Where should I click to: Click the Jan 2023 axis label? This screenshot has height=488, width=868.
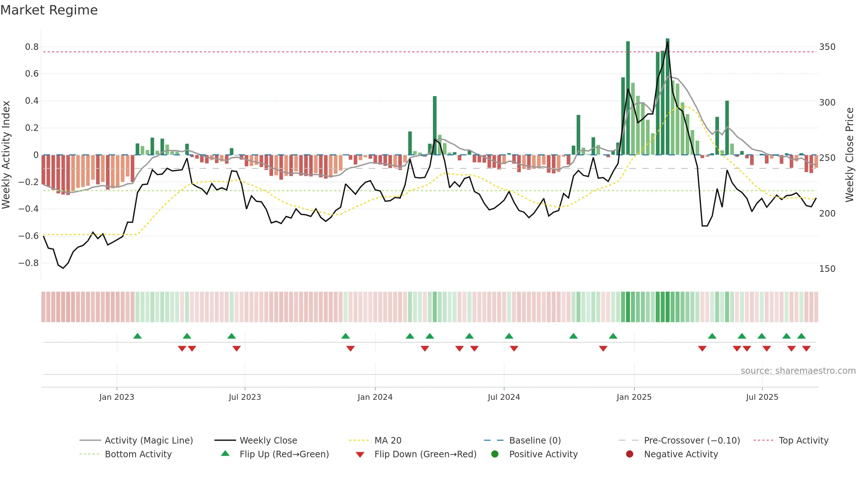[x=117, y=397]
